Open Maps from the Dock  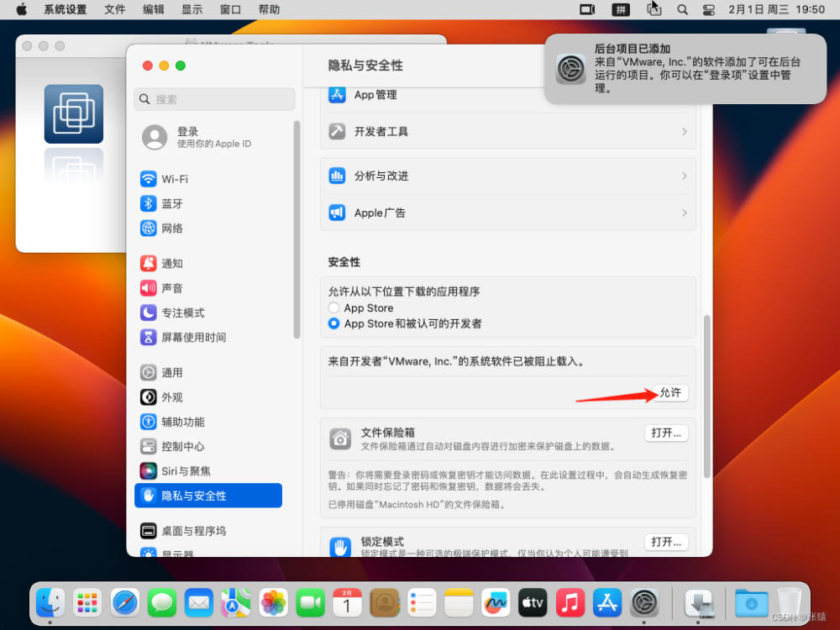tap(236, 602)
